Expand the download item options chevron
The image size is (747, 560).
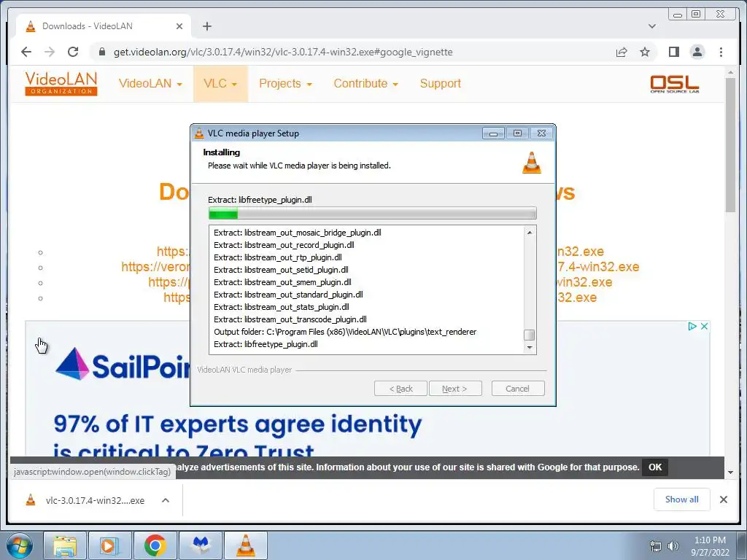pos(166,500)
